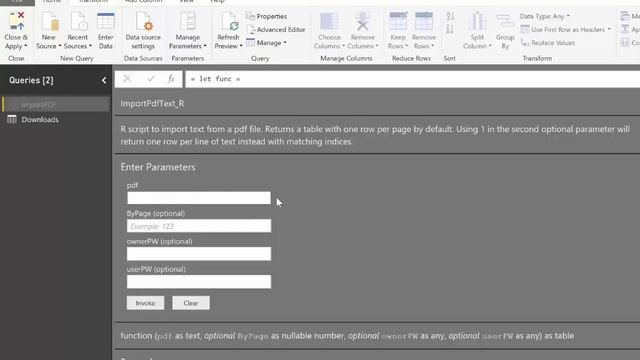Click the ownerPW (optional) input field
640x360 pixels.
tap(199, 254)
